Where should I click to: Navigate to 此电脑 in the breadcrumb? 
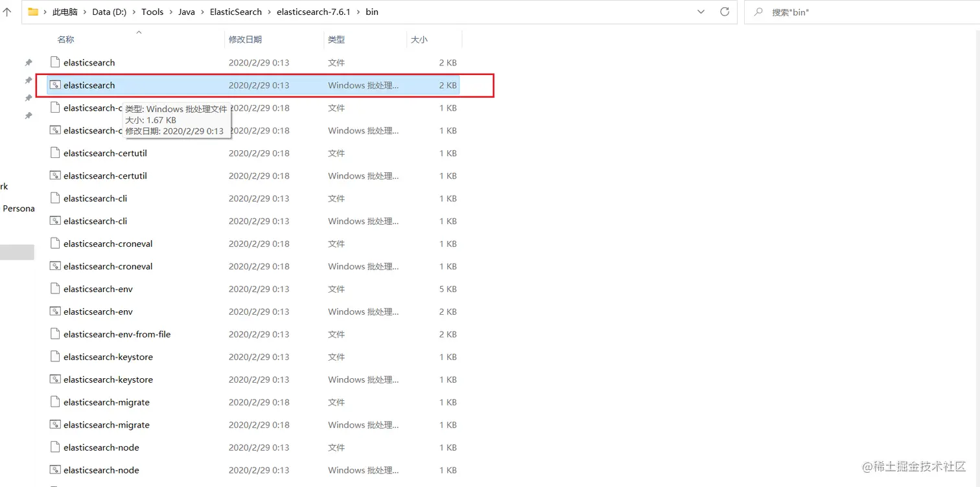point(65,12)
